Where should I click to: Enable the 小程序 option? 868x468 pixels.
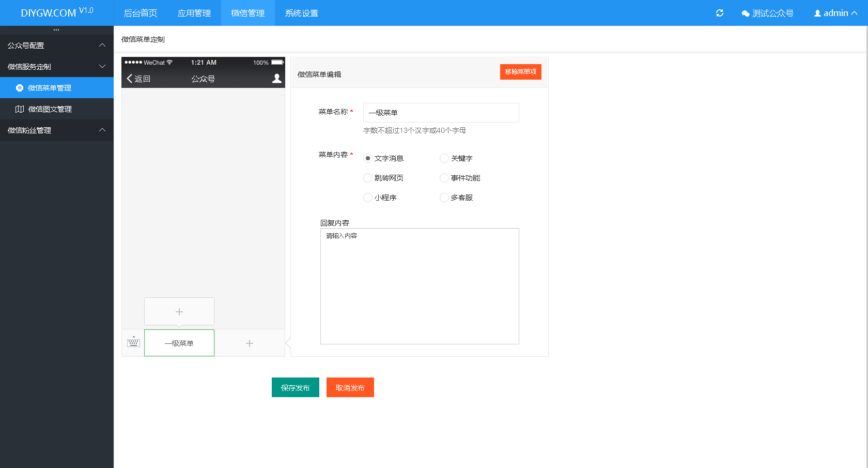(367, 198)
